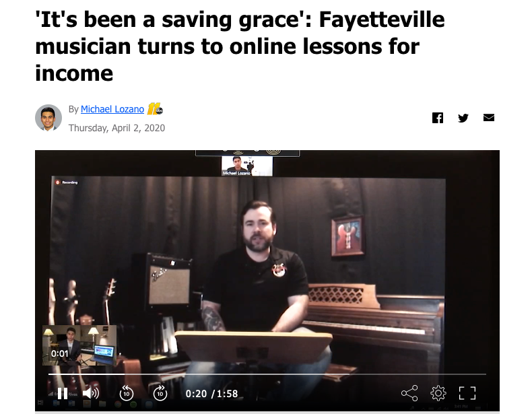Click the 0:01 preview thumbnail

79,345
